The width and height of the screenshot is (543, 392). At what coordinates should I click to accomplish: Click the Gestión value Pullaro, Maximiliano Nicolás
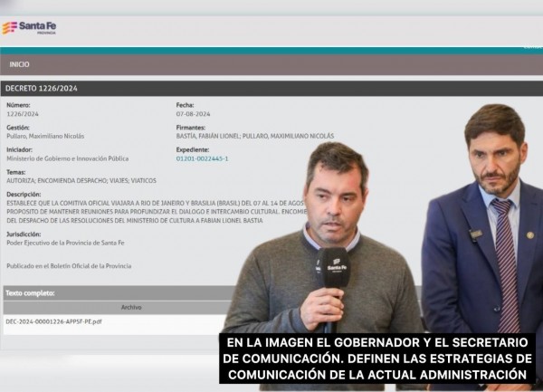tap(45, 136)
